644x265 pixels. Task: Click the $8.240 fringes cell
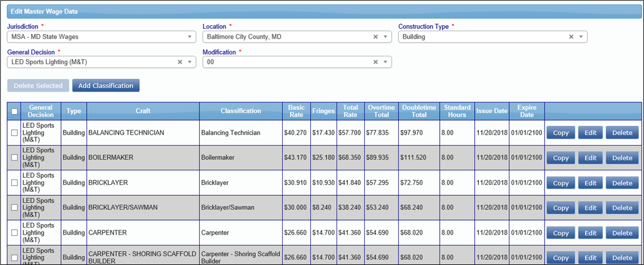tap(324, 208)
